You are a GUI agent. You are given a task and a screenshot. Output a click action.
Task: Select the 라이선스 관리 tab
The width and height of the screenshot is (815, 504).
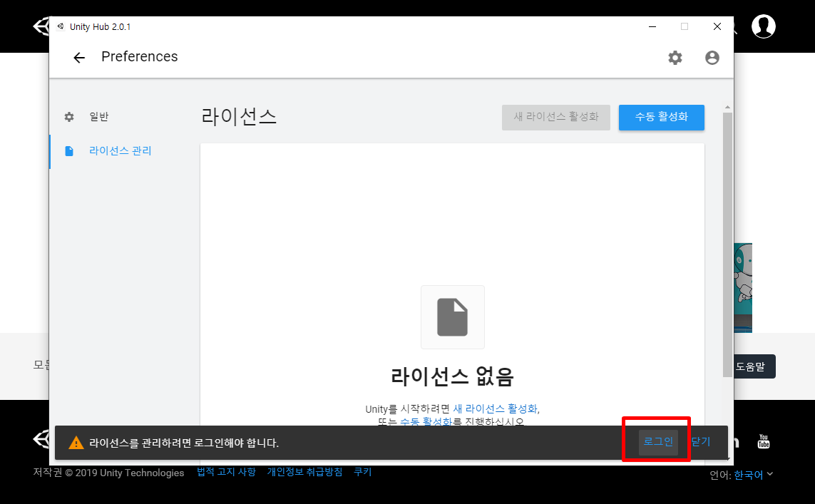pos(120,151)
